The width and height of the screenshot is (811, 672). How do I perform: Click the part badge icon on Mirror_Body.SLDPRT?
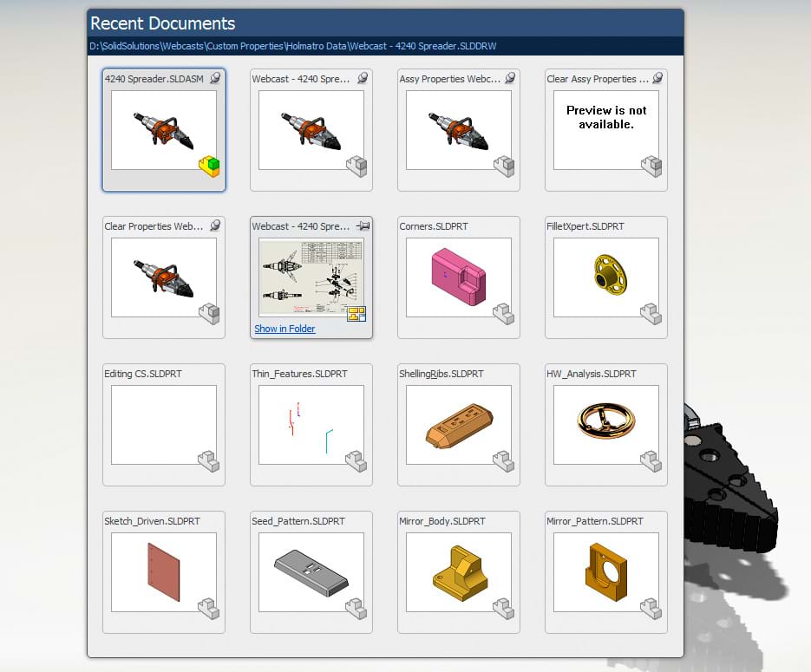[x=503, y=610]
